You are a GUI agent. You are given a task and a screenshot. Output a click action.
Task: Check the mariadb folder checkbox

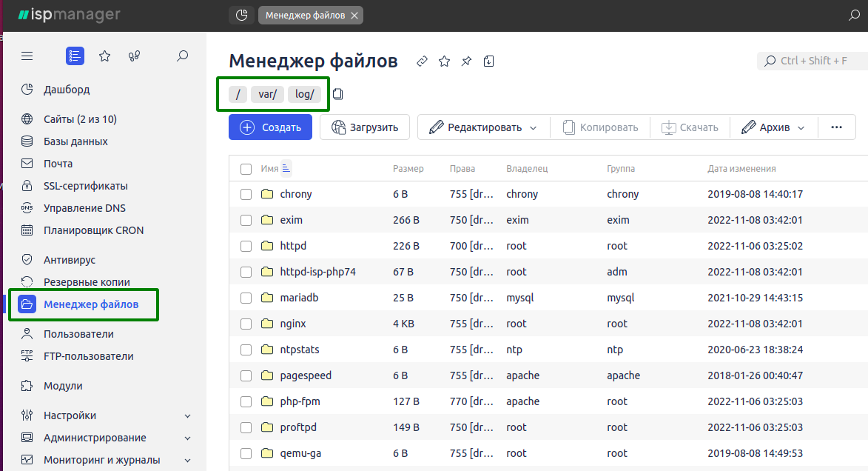coord(246,298)
